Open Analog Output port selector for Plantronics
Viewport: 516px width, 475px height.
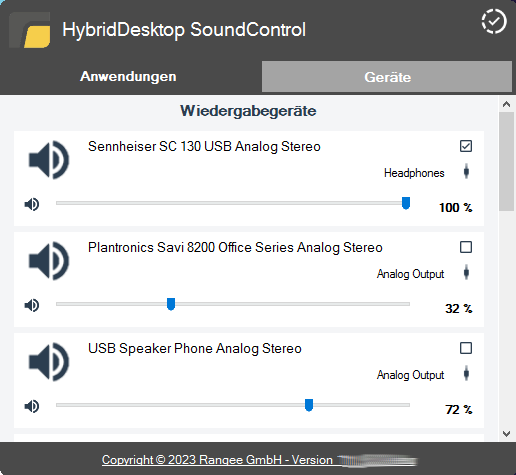(x=466, y=272)
